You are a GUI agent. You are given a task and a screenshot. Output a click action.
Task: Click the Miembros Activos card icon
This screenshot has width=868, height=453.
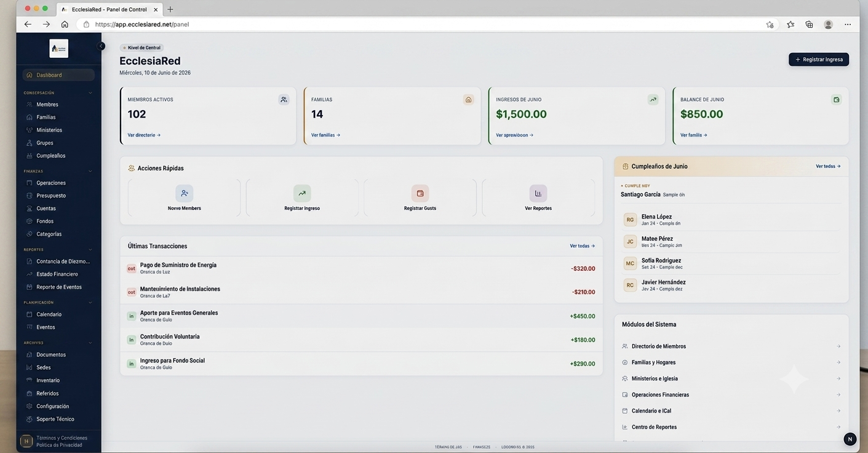284,99
